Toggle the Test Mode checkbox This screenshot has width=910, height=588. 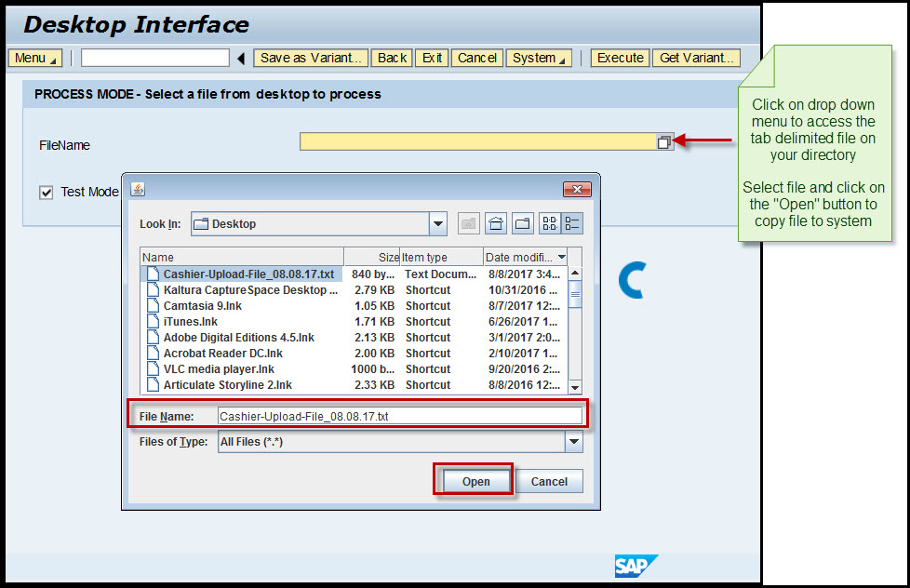click(46, 193)
